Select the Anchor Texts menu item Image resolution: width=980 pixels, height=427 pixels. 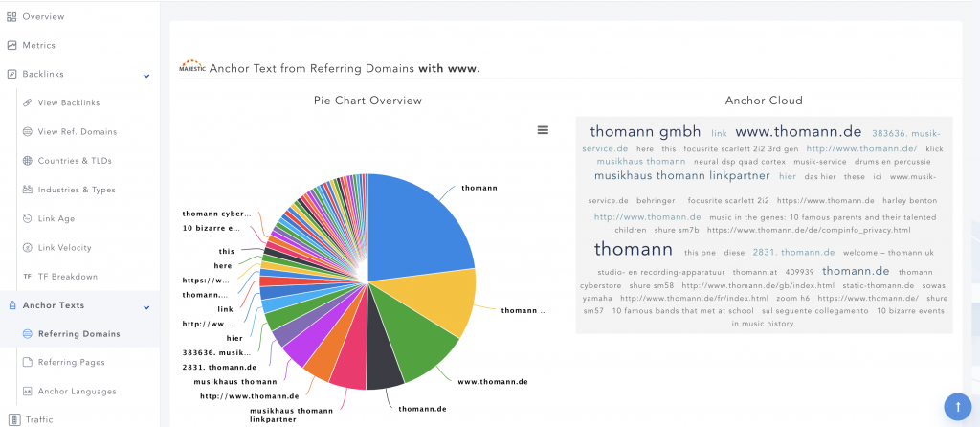[54, 305]
